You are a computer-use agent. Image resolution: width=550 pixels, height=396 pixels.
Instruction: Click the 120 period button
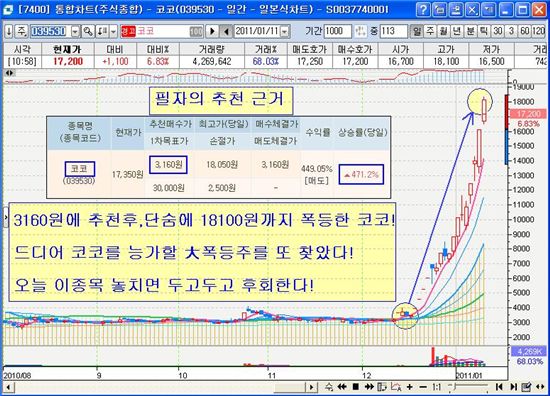(x=538, y=31)
